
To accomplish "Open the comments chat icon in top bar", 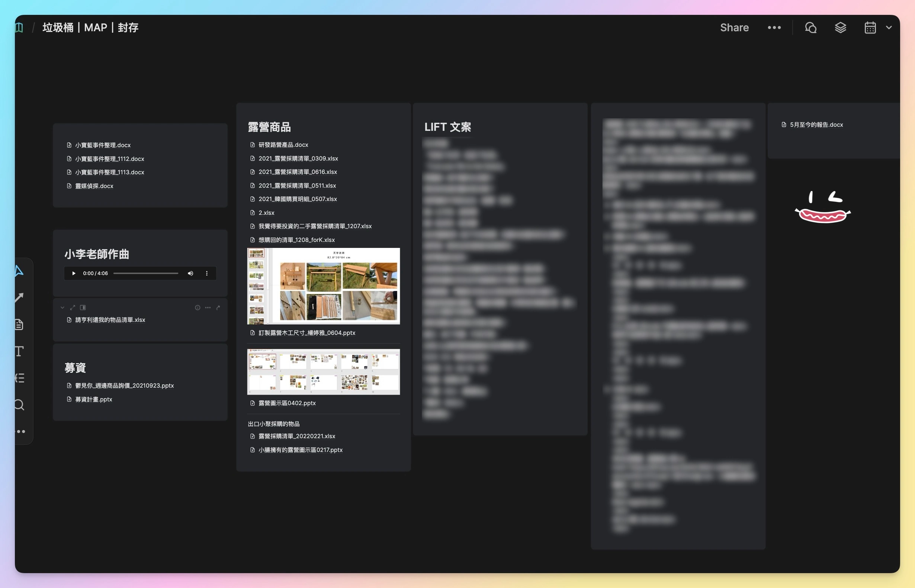I will (810, 28).
